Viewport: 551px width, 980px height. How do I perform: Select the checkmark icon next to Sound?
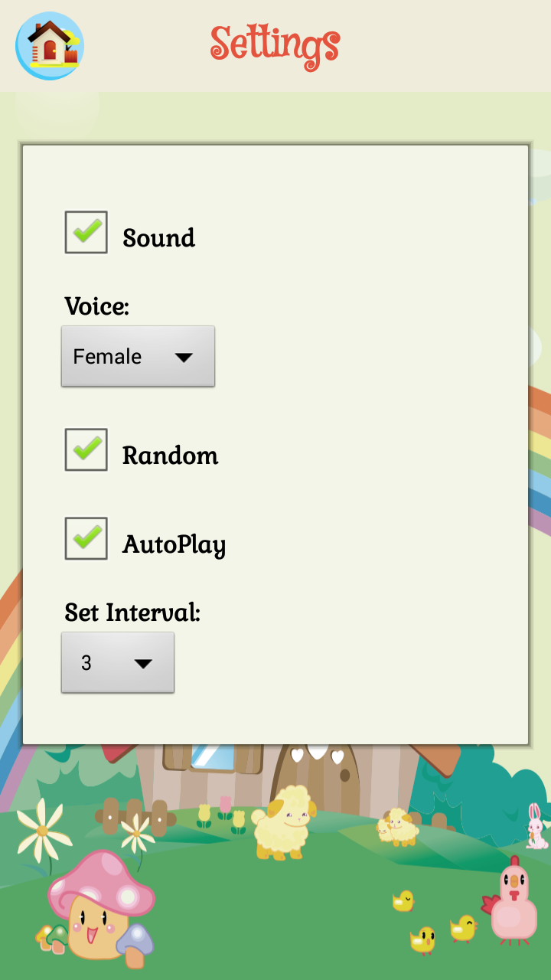point(85,232)
